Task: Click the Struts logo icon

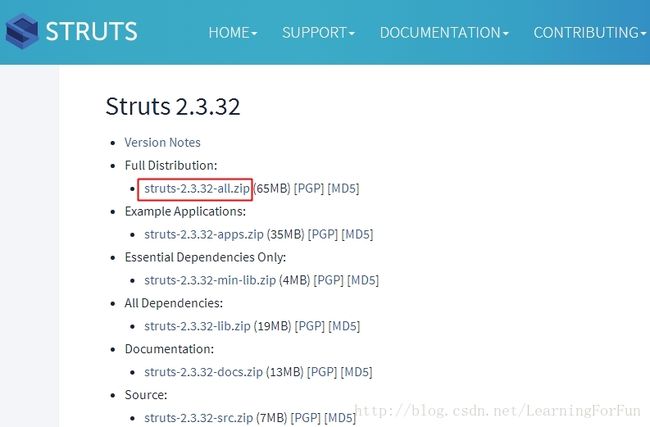Action: (x=22, y=31)
